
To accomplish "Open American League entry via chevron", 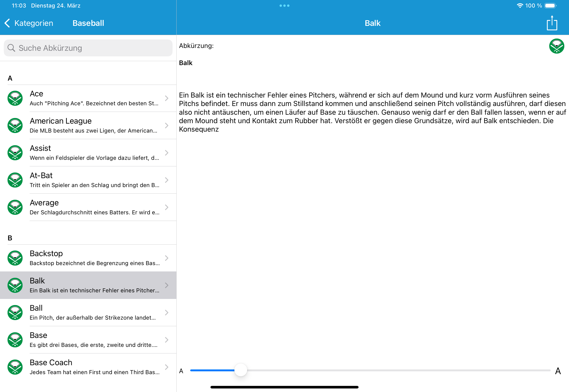I will 166,125.
